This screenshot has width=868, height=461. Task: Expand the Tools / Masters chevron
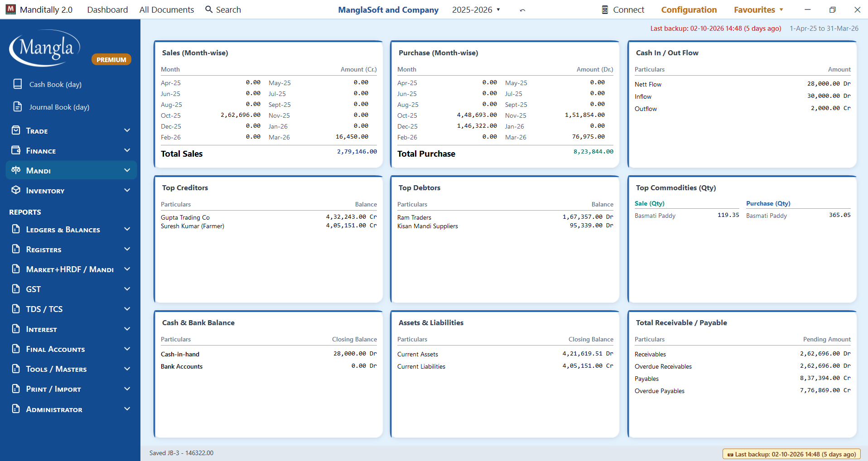coord(127,369)
